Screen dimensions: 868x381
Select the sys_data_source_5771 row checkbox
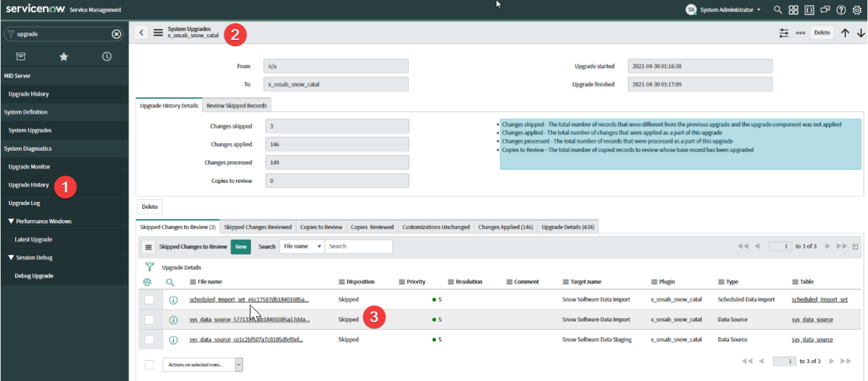coord(149,320)
